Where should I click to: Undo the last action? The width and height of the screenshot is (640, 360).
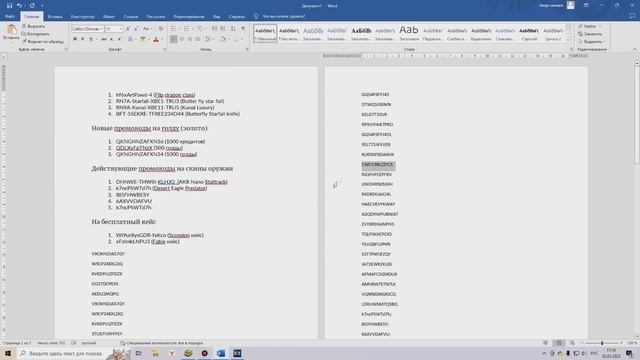point(19,6)
